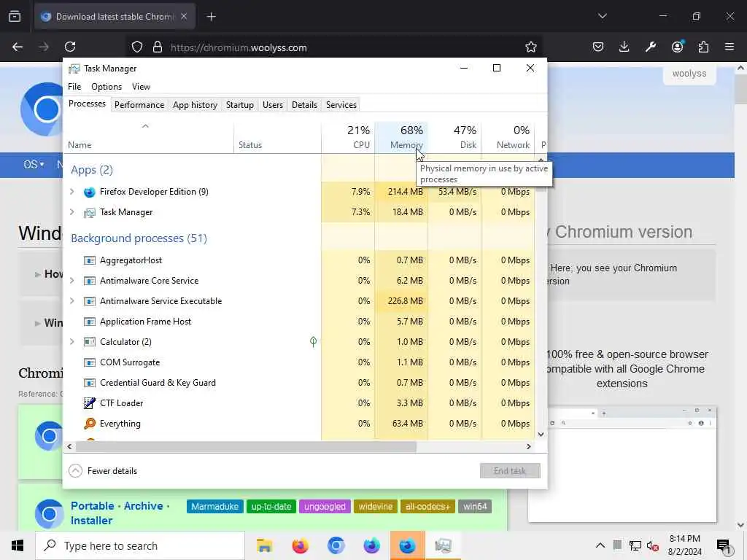Screen dimensions: 747x560
Task: Open the OS dropdown on webpage
Action: [x=34, y=165]
